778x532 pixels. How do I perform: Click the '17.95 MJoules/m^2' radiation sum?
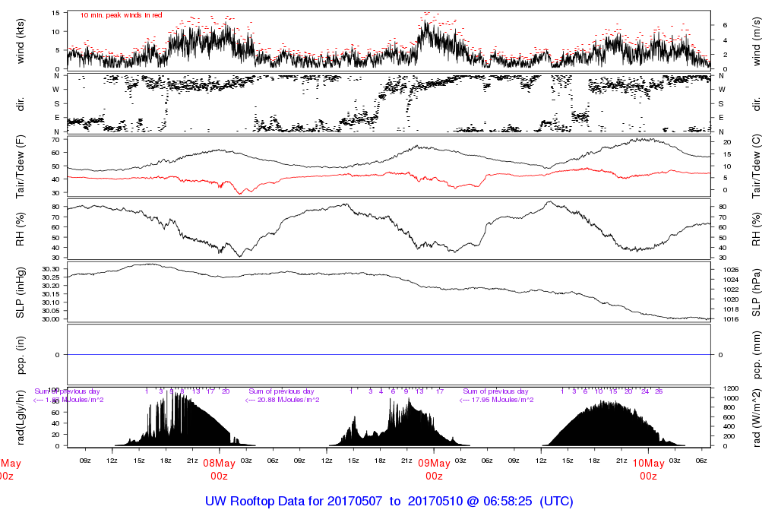tap(504, 400)
